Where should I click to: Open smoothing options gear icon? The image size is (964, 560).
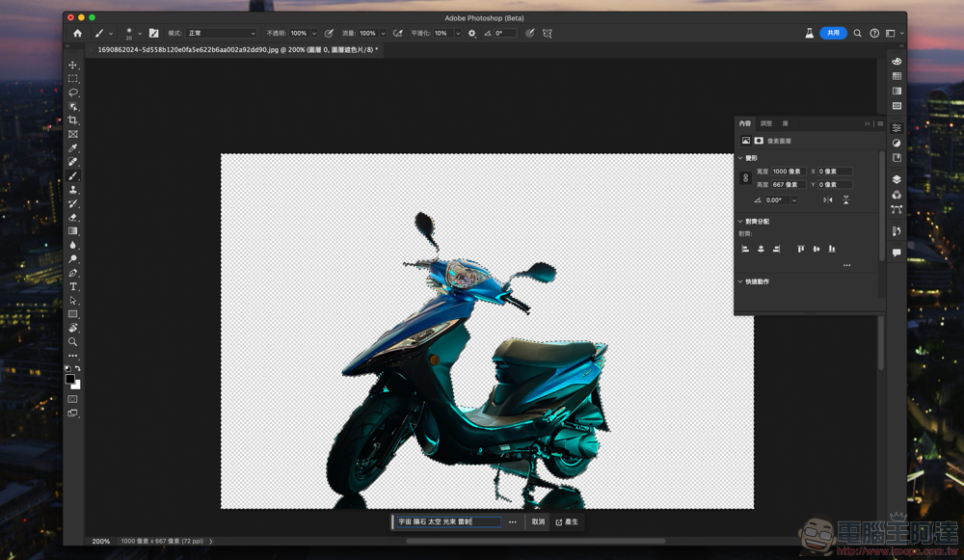click(471, 33)
